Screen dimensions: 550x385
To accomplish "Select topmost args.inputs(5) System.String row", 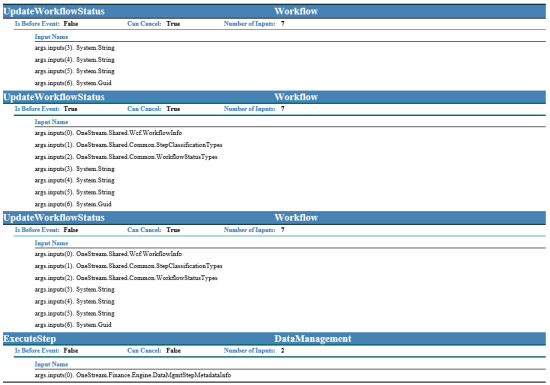I will coord(74,71).
